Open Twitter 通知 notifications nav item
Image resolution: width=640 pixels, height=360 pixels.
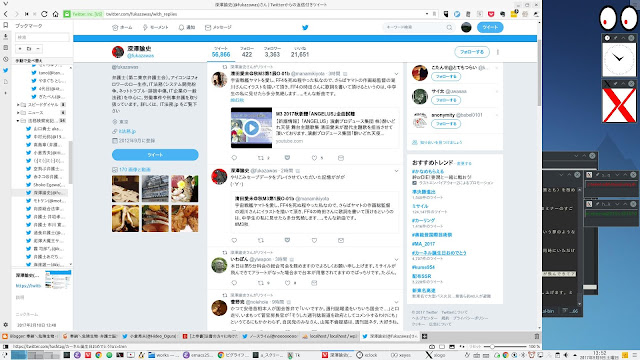(187, 27)
